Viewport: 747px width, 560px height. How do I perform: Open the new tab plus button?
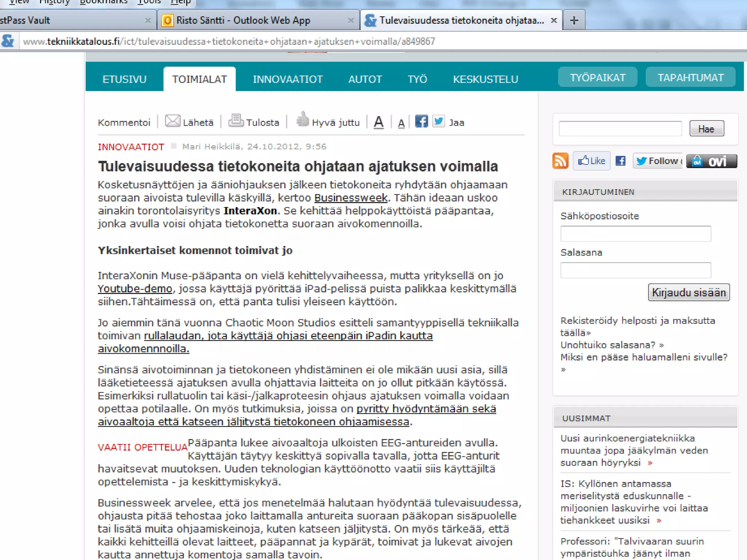[x=574, y=20]
